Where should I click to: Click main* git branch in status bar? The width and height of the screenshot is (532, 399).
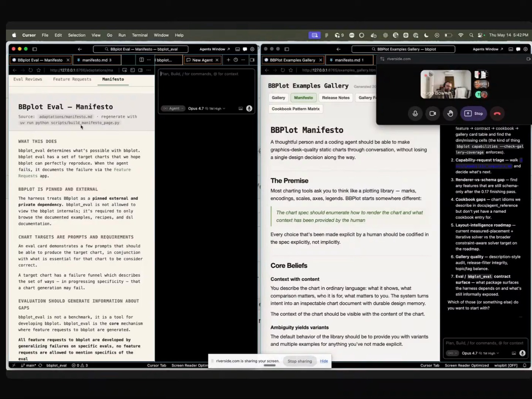pyautogui.click(x=28, y=365)
